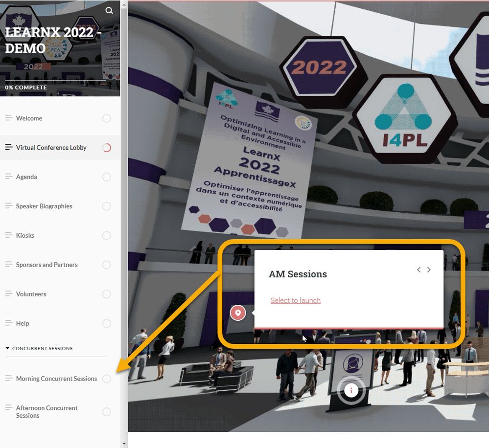
Task: Click lesson lines icon beside Volunteers
Action: pyautogui.click(x=9, y=294)
